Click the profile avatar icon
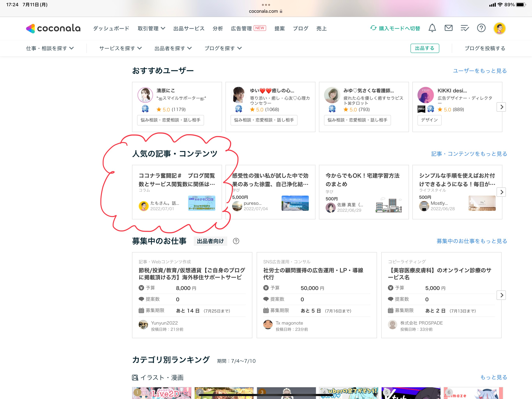This screenshot has width=532, height=399. pos(499,28)
